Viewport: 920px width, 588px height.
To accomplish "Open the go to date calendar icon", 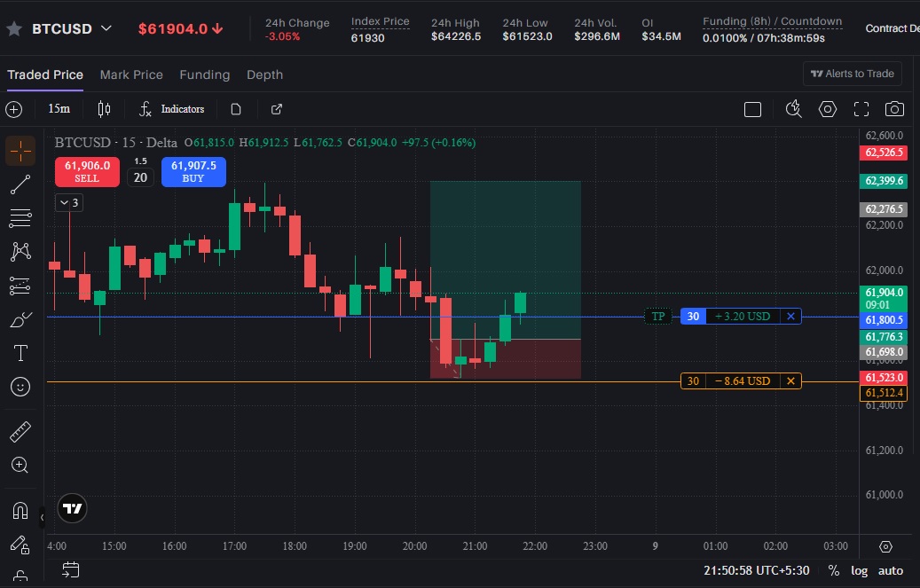I will tap(70, 569).
